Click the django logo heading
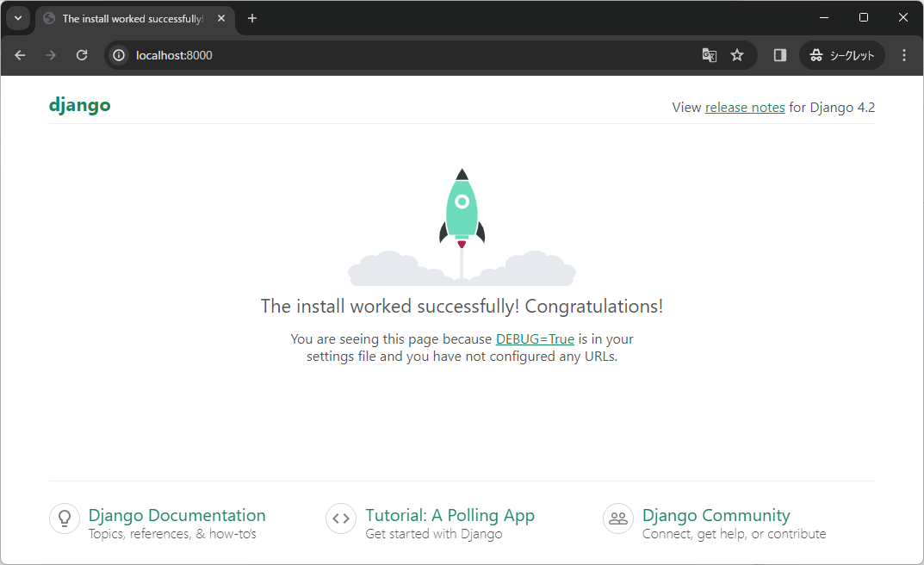Screen dimensions: 924x565 (79, 105)
